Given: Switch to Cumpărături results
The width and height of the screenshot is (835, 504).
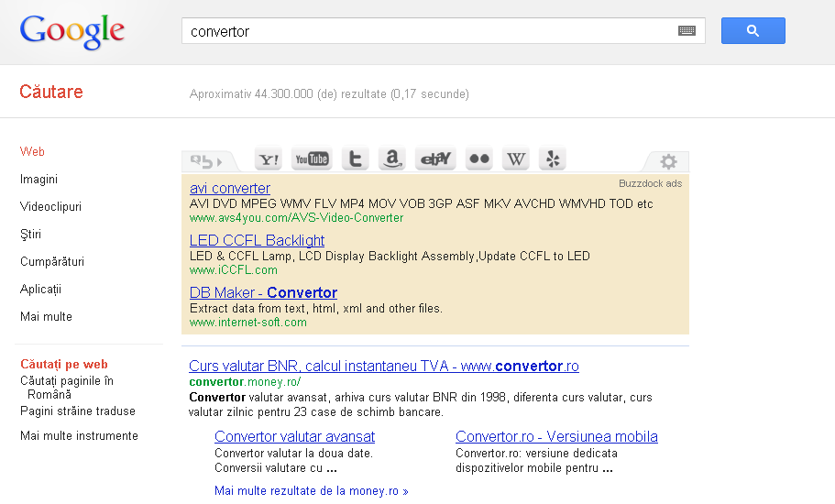Looking at the screenshot, I should pyautogui.click(x=52, y=262).
